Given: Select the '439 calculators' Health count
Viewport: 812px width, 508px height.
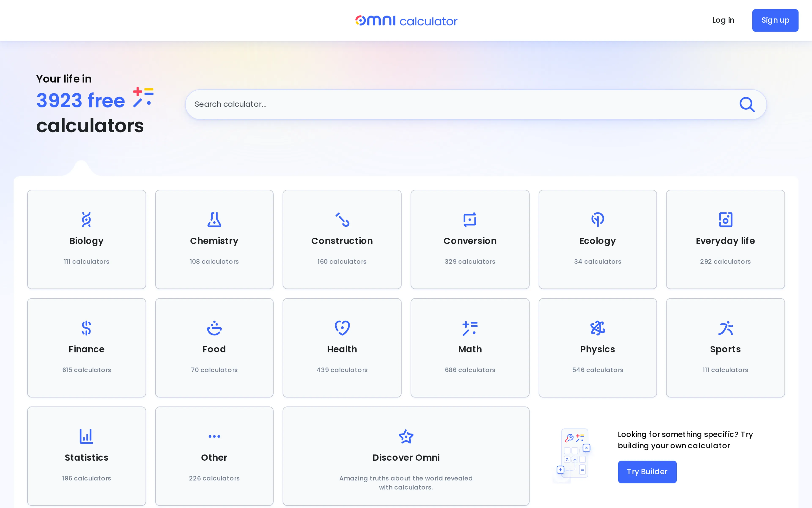Looking at the screenshot, I should tap(342, 370).
